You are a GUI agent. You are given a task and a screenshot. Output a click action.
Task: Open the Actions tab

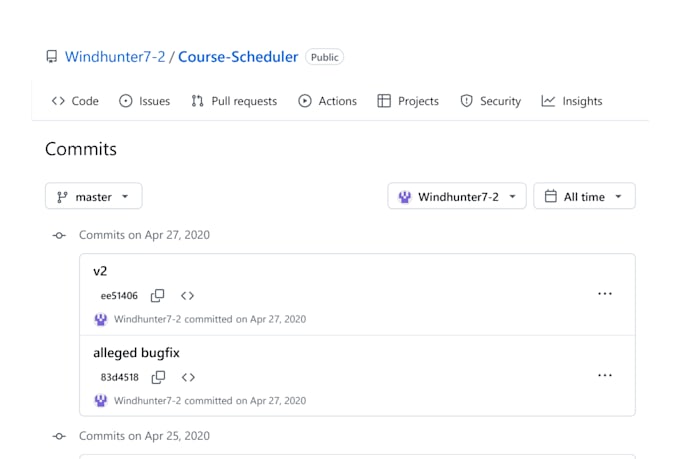[x=327, y=101]
